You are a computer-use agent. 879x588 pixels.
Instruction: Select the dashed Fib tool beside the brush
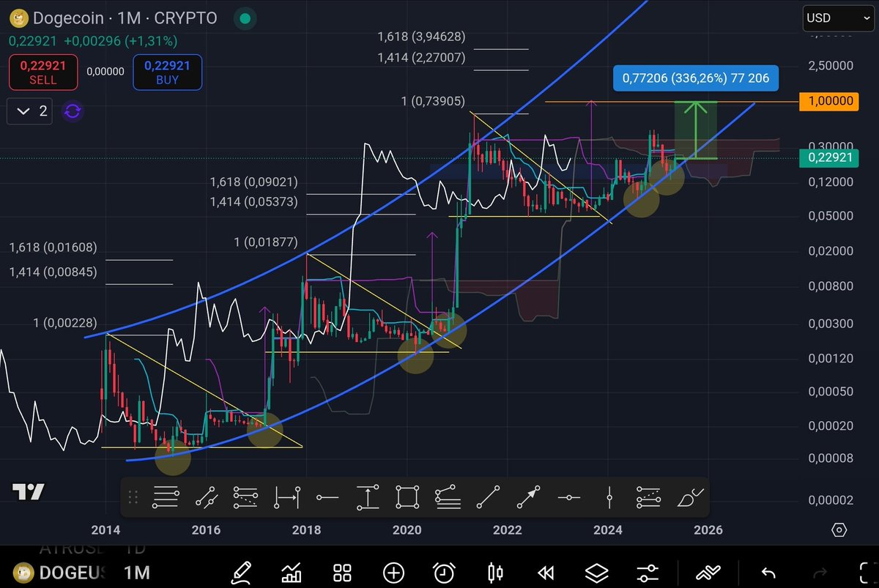point(649,497)
